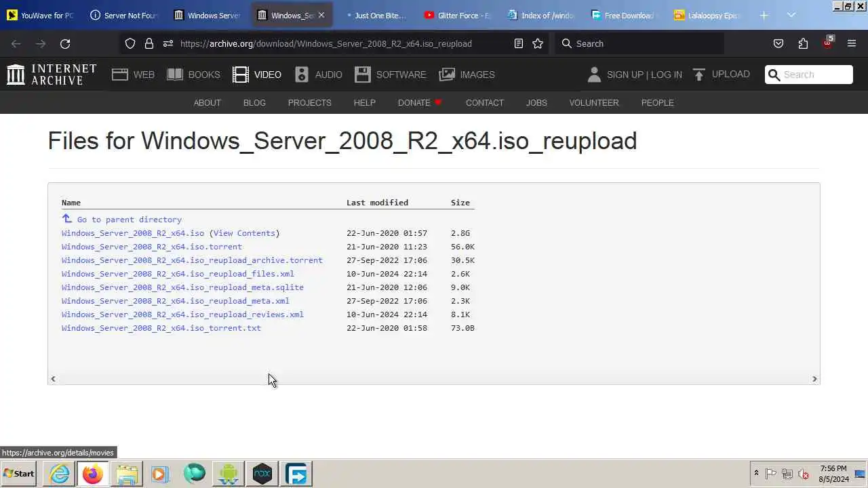
Task: Download Windows_Server_2008_R2_x64.iso file
Action: 133,233
